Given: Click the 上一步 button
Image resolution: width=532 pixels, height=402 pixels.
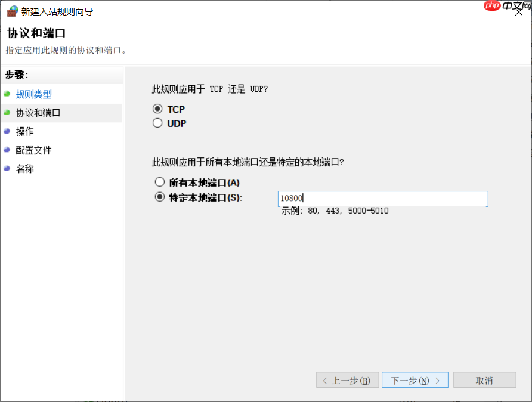Looking at the screenshot, I should point(347,380).
